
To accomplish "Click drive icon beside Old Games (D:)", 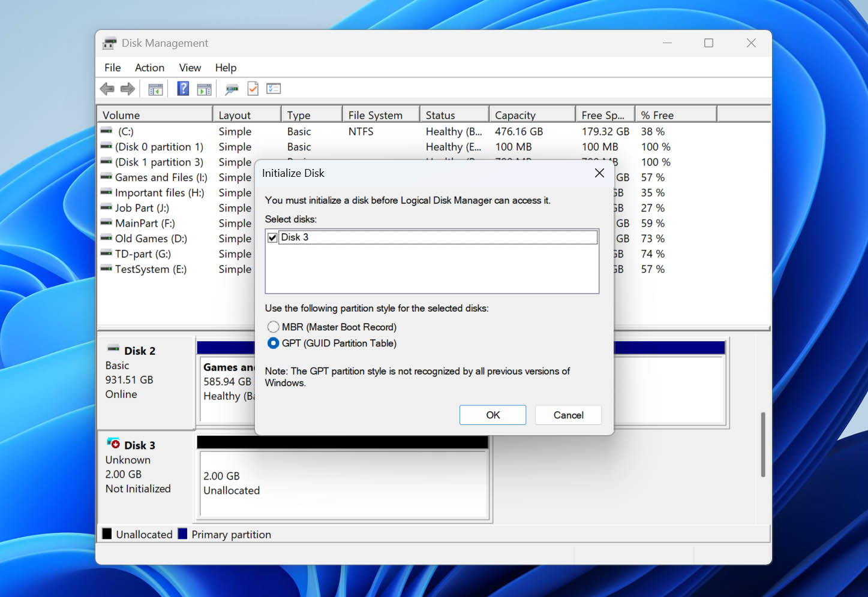I will (x=106, y=238).
